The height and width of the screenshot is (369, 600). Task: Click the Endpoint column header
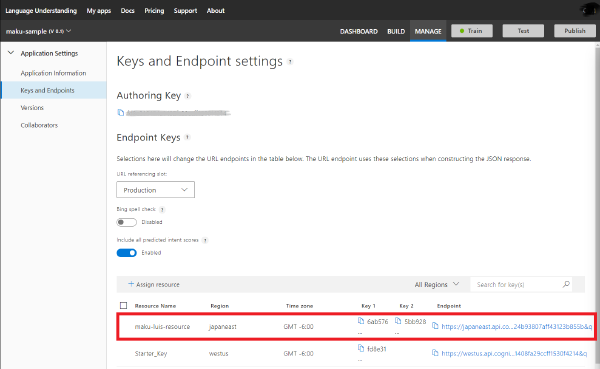tap(449, 306)
